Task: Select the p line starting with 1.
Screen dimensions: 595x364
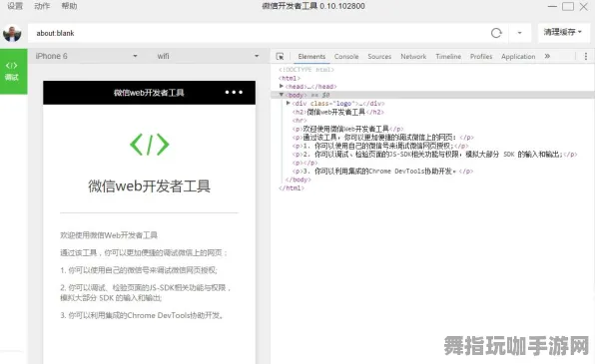Action: coord(380,146)
